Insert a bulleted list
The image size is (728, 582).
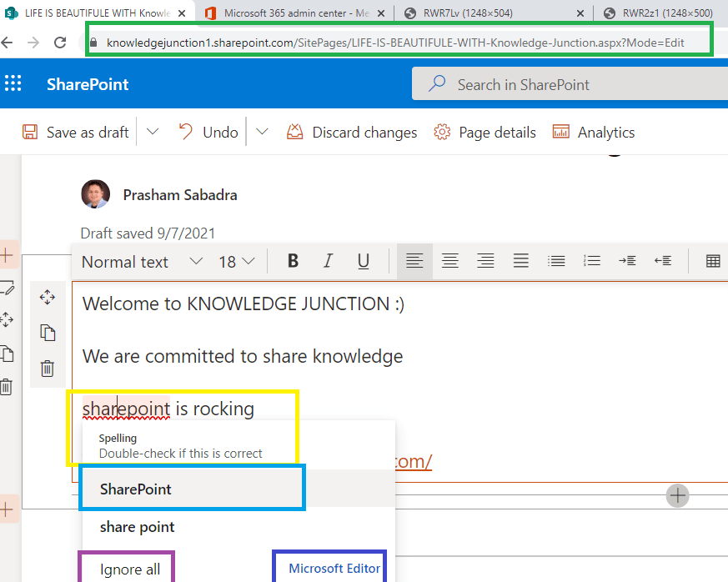coord(556,261)
